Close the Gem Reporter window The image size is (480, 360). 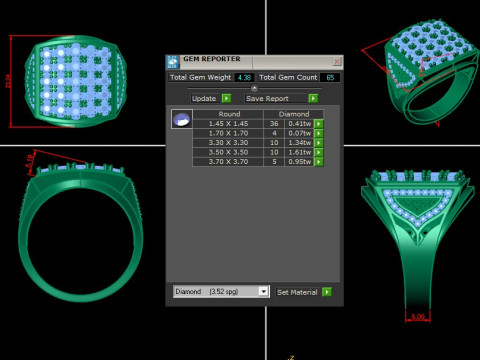pyautogui.click(x=337, y=61)
